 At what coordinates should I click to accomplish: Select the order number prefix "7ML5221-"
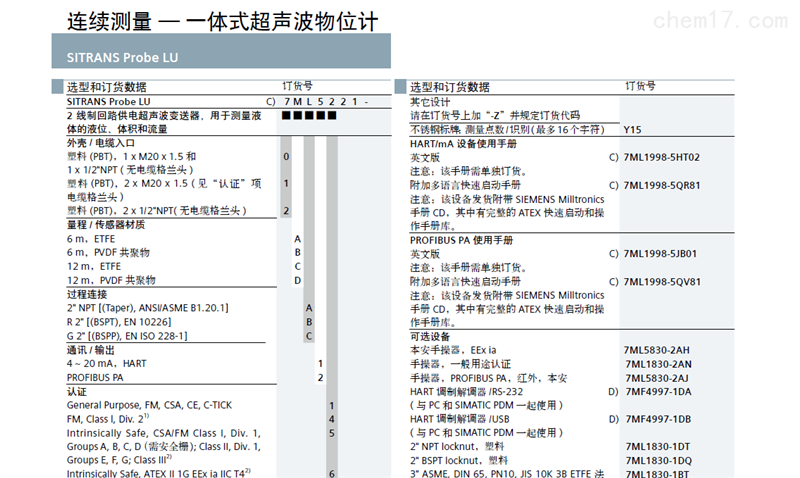[327, 102]
